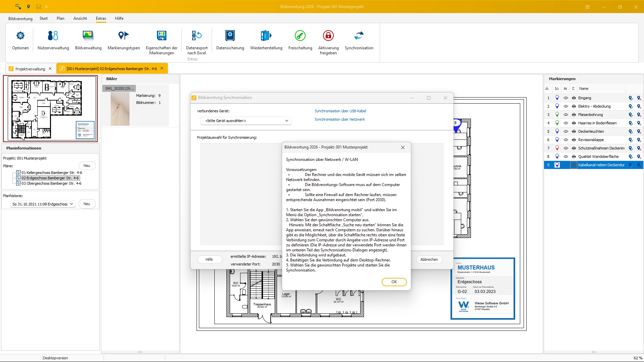The width and height of the screenshot is (644, 362).
Task: Toggle visibility eye for Eingang marker
Action: 566,98
